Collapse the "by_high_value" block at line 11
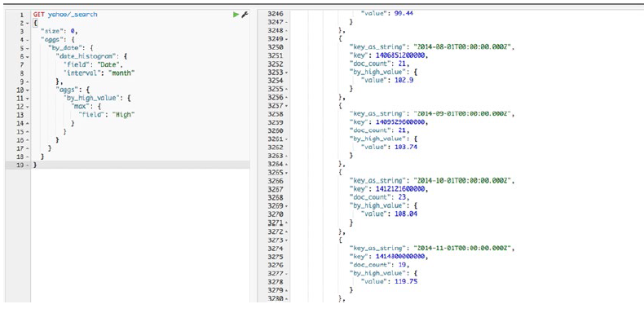644x313 pixels. (28, 99)
